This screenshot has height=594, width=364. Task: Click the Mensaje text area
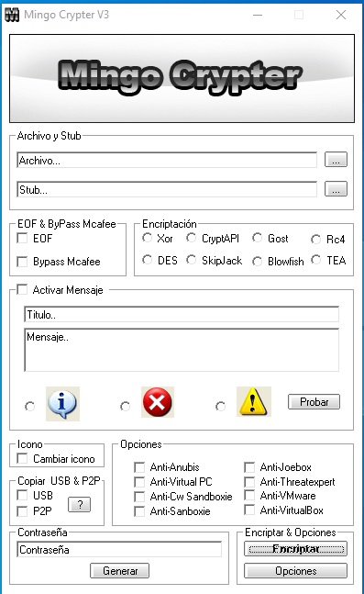tap(182, 350)
